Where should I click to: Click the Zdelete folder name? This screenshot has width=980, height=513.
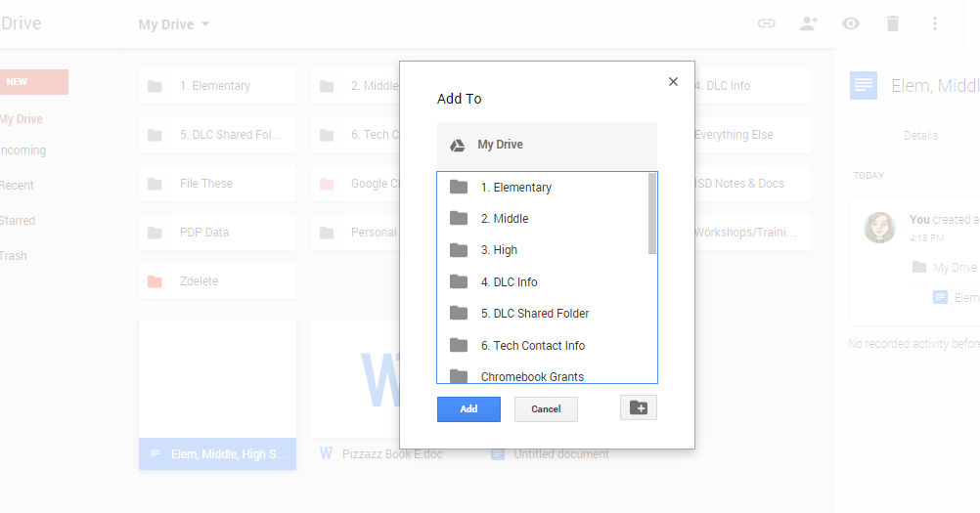click(200, 281)
